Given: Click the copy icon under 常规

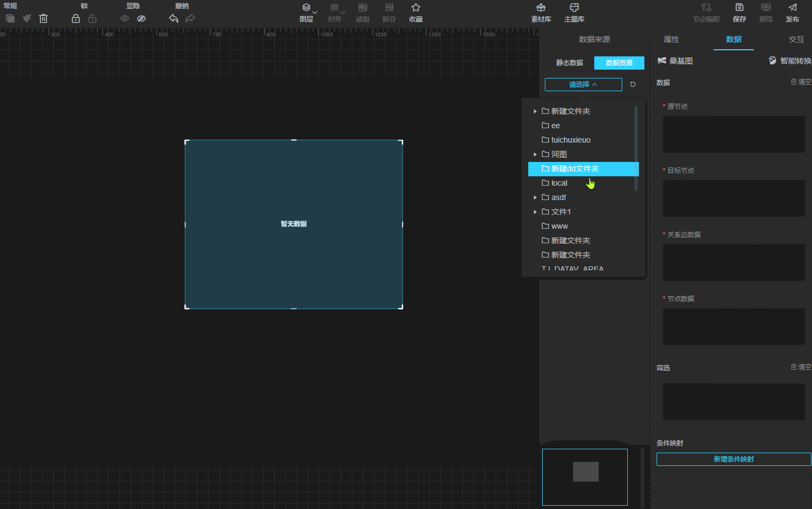Looking at the screenshot, I should [10, 18].
